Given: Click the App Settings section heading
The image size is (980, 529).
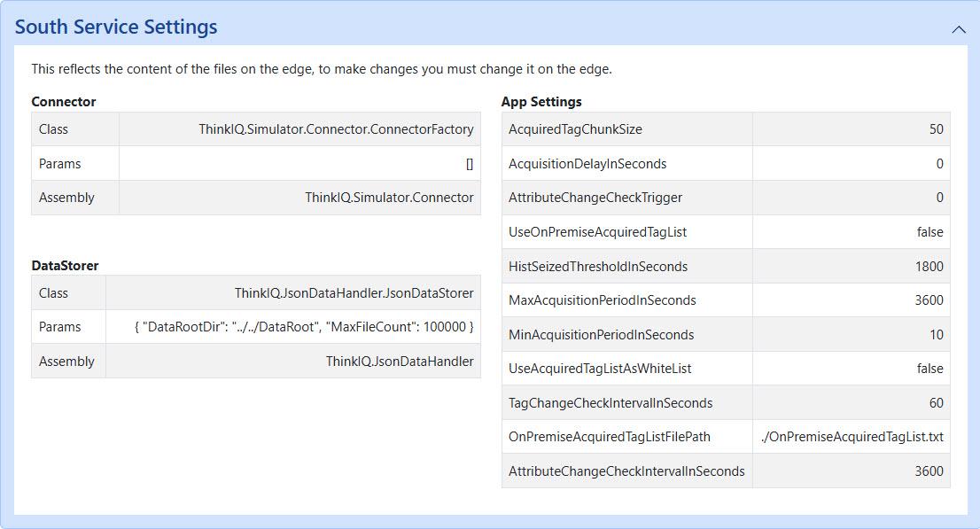Looking at the screenshot, I should (x=541, y=101).
